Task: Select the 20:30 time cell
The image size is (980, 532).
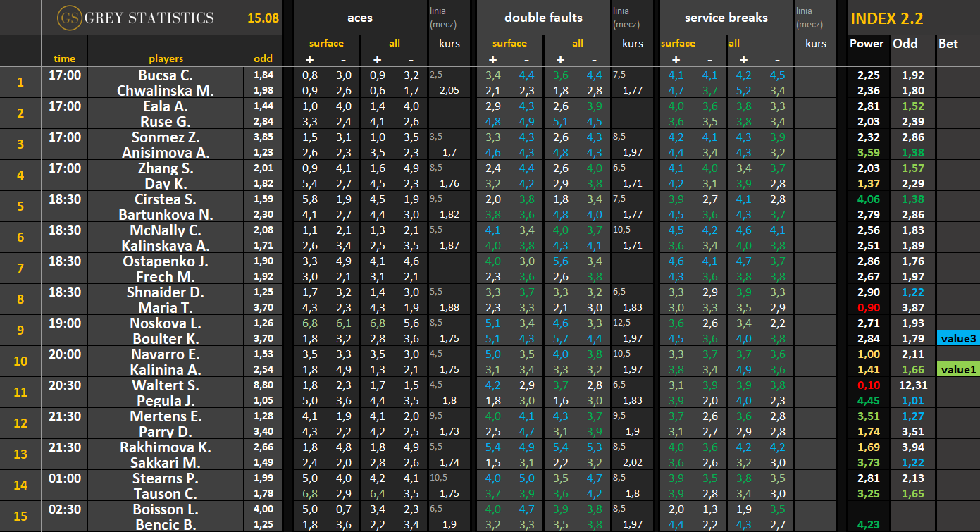Action: (64, 385)
